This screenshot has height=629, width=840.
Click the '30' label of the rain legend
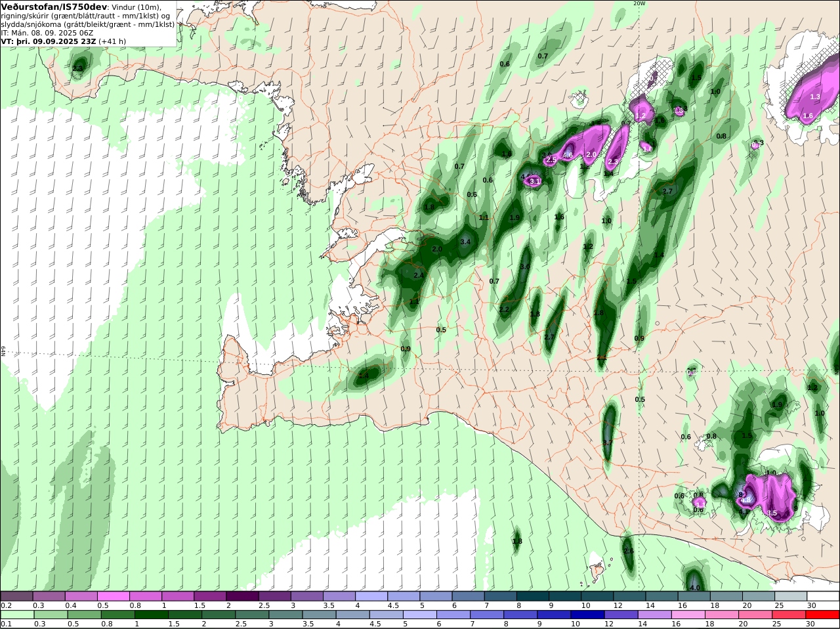tap(810, 624)
